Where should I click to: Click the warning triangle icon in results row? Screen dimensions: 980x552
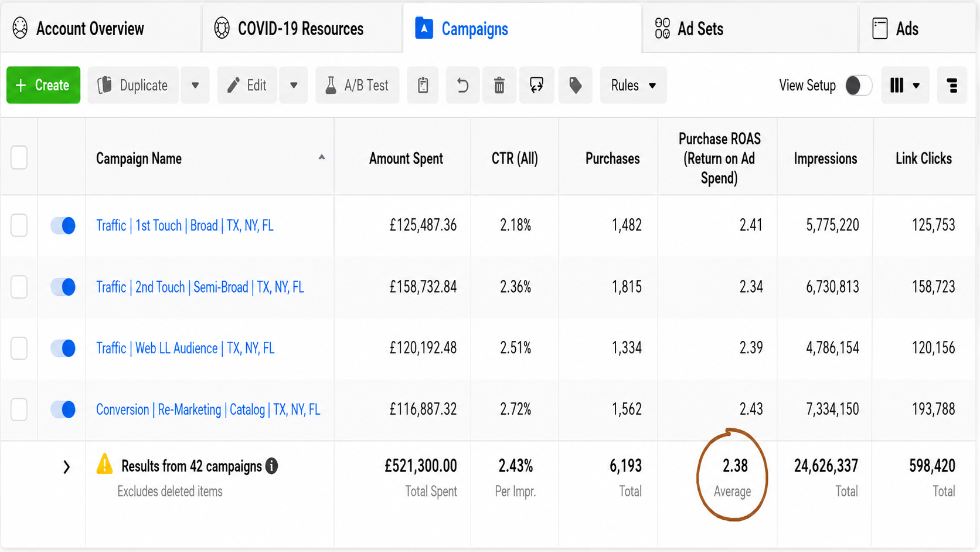click(104, 464)
